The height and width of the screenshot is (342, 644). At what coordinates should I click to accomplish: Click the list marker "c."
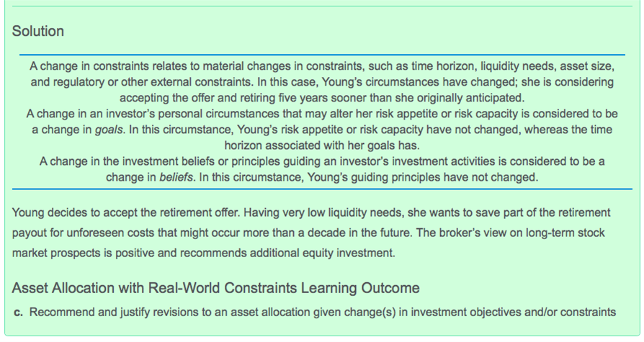point(19,312)
